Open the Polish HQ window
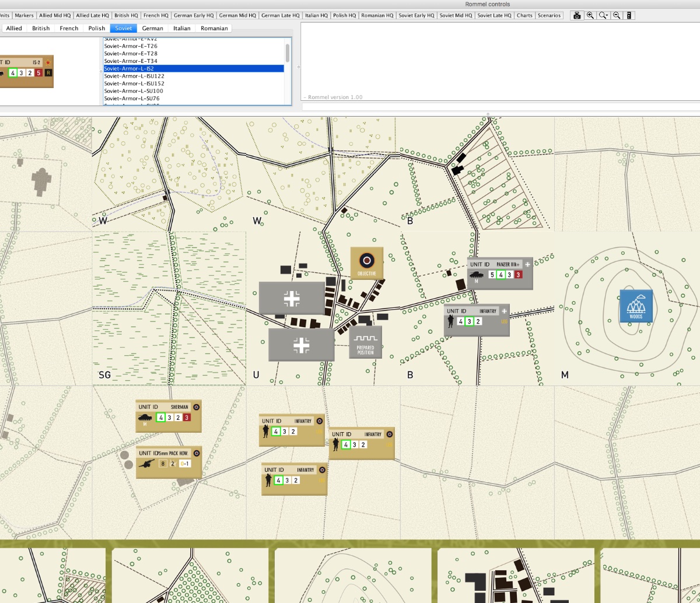The height and width of the screenshot is (603, 700). pyautogui.click(x=344, y=16)
